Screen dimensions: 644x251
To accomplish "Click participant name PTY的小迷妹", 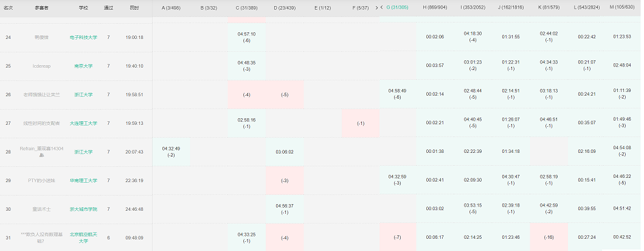I will 41,180.
